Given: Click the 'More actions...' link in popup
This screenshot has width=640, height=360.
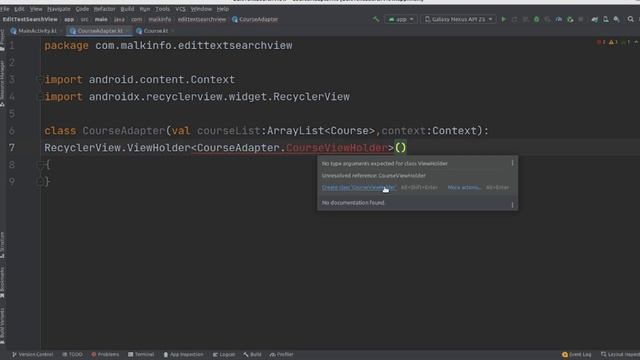Looking at the screenshot, I should [464, 187].
